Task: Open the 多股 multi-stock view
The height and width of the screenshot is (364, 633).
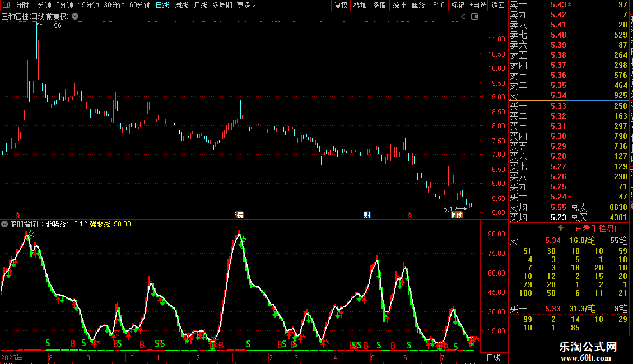Action: click(x=379, y=5)
